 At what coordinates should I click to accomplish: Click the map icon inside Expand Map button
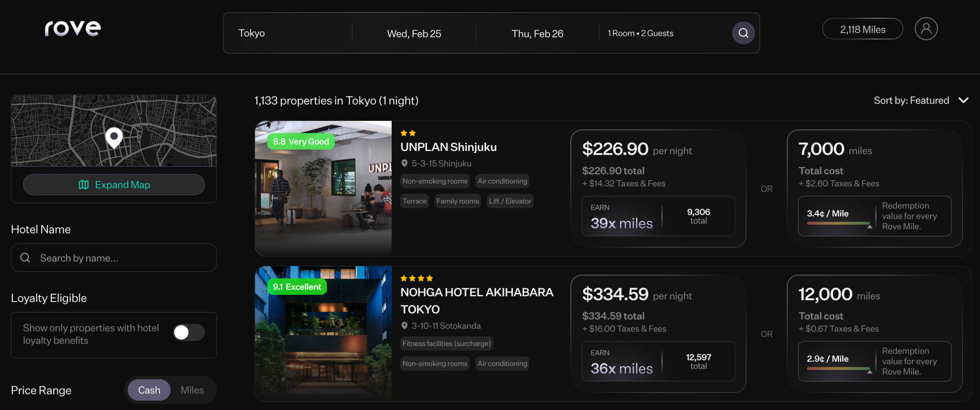click(84, 185)
